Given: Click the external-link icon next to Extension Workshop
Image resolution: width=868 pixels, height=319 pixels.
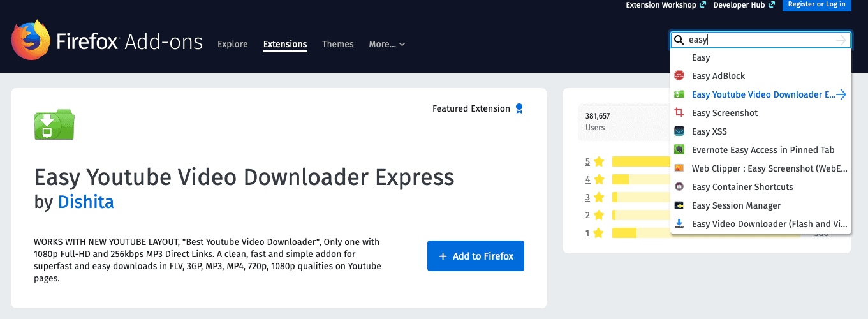Looking at the screenshot, I should (x=703, y=4).
